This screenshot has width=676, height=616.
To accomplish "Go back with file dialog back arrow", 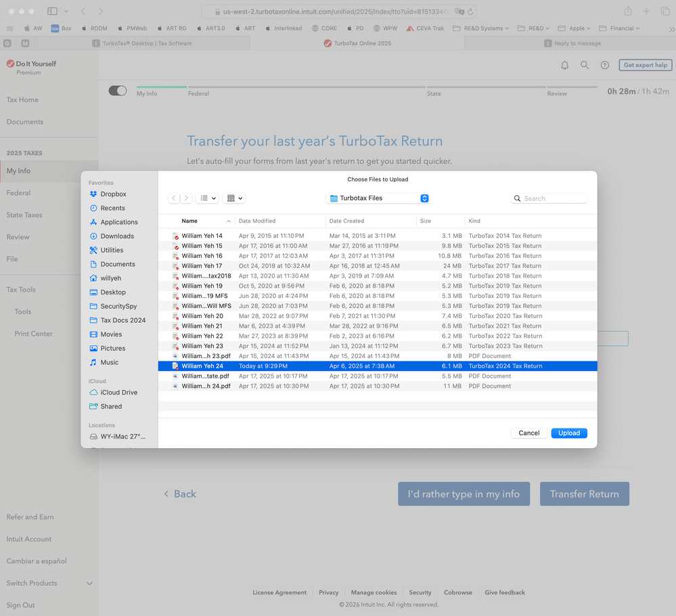I will click(174, 198).
